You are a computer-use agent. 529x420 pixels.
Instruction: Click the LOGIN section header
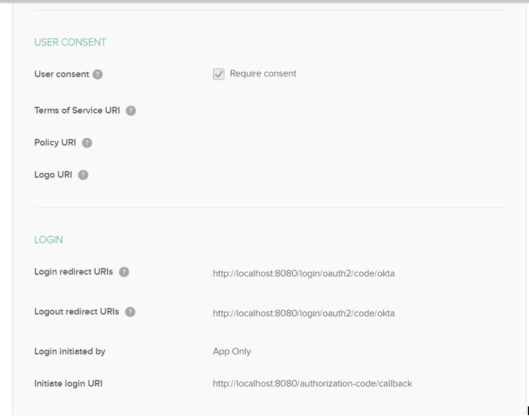click(x=48, y=239)
